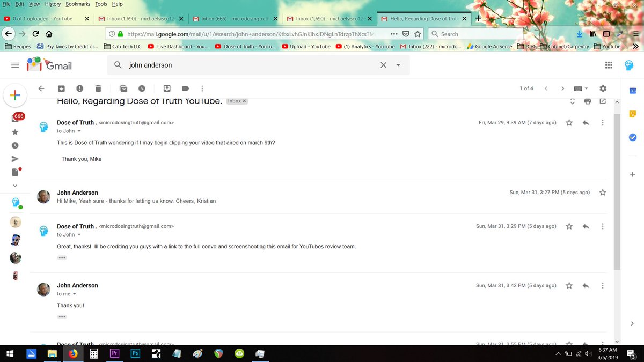
Task: Open Google Tasks side panel icon
Action: (x=632, y=137)
